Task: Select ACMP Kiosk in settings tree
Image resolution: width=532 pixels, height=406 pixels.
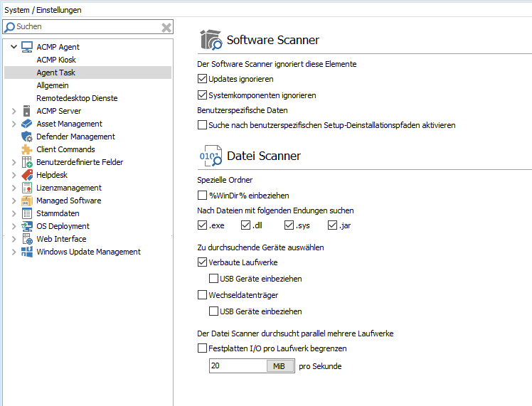Action: point(56,60)
